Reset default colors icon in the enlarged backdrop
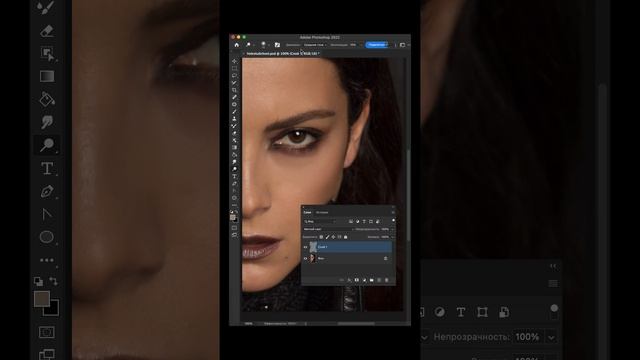The width and height of the screenshot is (640, 360). coord(38,281)
